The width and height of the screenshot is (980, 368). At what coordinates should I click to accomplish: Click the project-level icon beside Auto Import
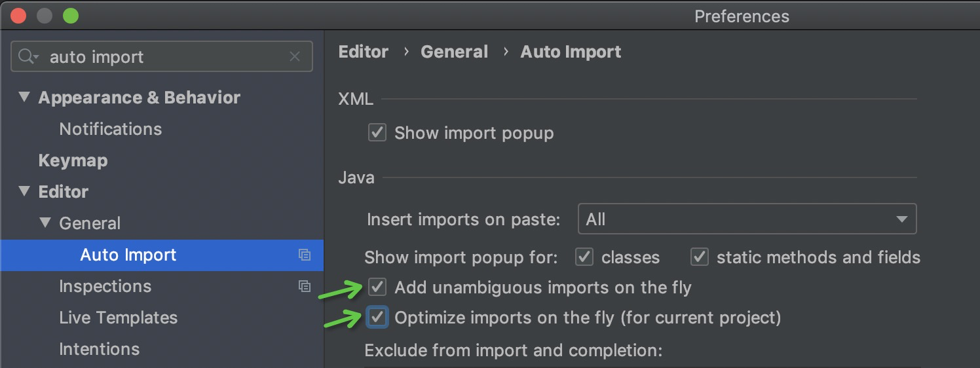click(304, 255)
